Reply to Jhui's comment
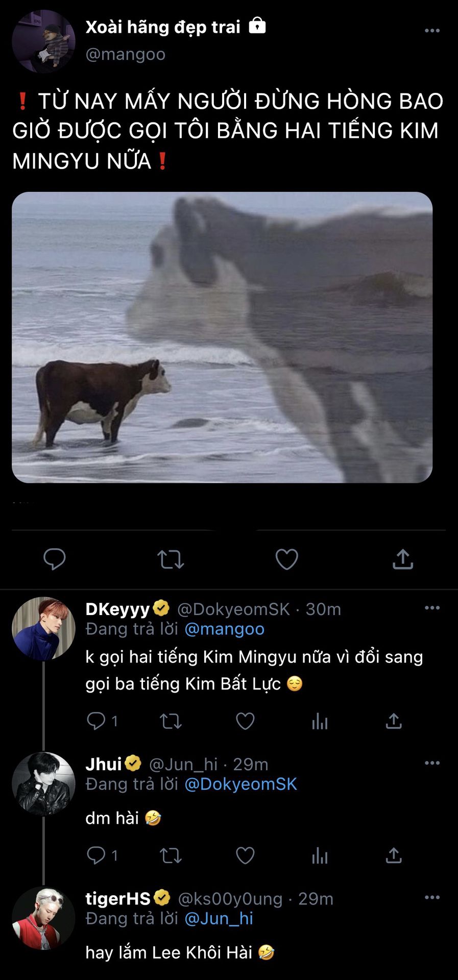The width and height of the screenshot is (458, 980). tap(96, 855)
